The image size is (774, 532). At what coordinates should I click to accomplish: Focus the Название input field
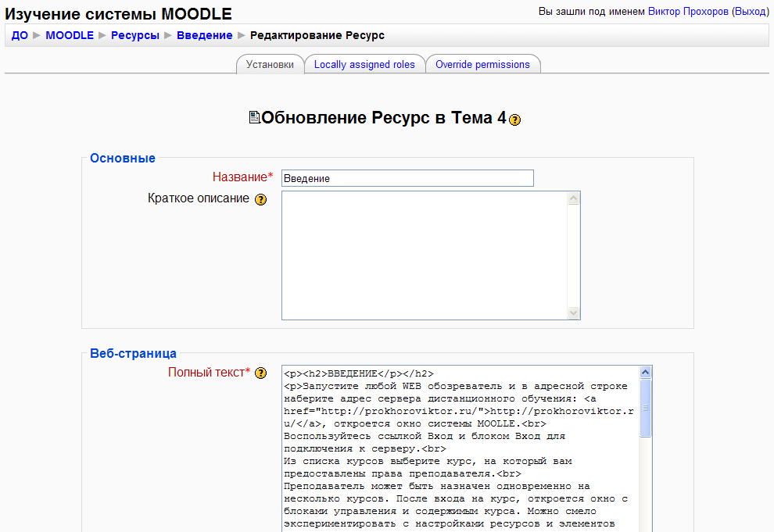(x=407, y=178)
